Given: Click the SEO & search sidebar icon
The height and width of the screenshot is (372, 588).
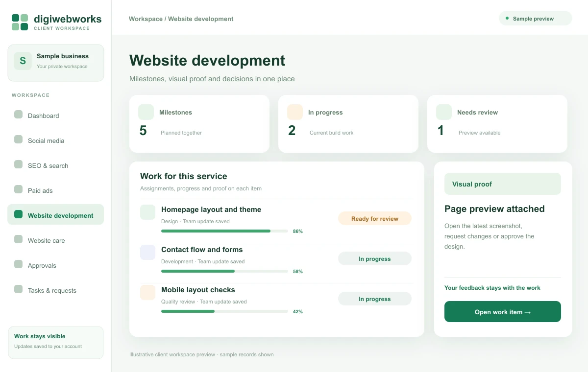Looking at the screenshot, I should (x=18, y=164).
